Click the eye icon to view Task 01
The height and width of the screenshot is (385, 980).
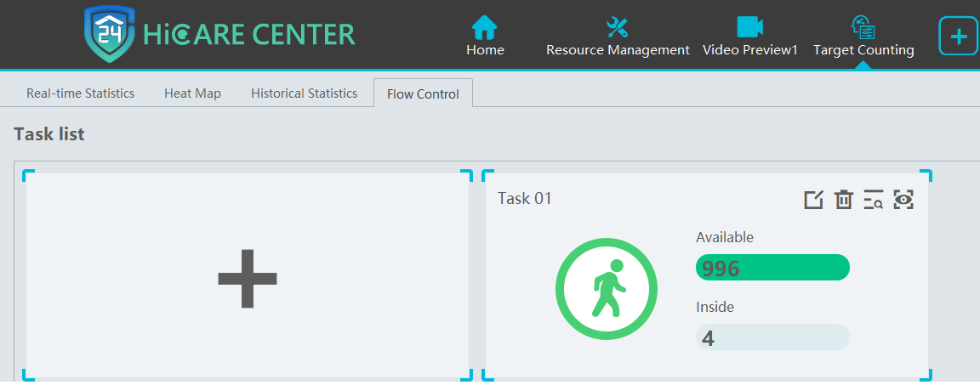click(x=903, y=200)
